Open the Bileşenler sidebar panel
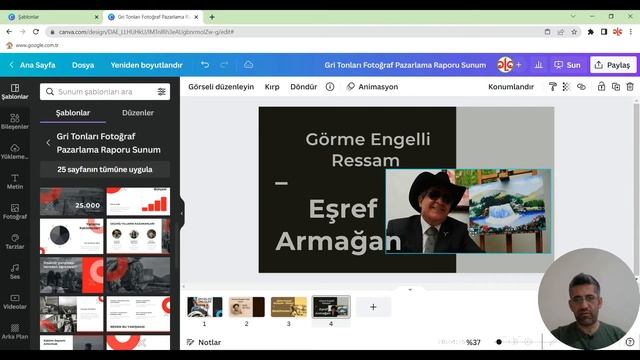The width and height of the screenshot is (640, 360). (15, 122)
